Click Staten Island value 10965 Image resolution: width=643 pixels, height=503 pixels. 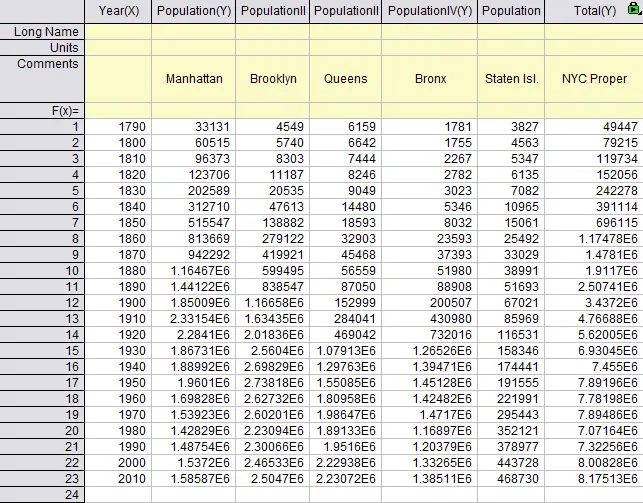click(511, 207)
